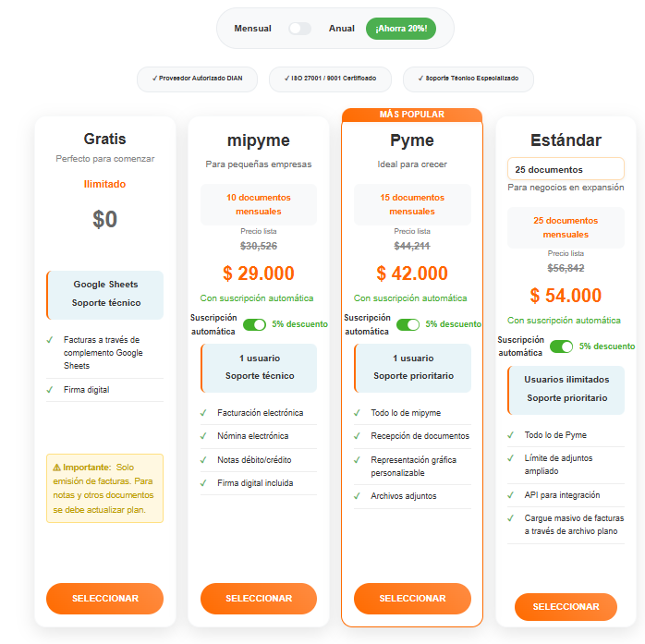The height and width of the screenshot is (644, 645).
Task: Disable automatic subscription on mipyme plan
Action: tap(254, 324)
